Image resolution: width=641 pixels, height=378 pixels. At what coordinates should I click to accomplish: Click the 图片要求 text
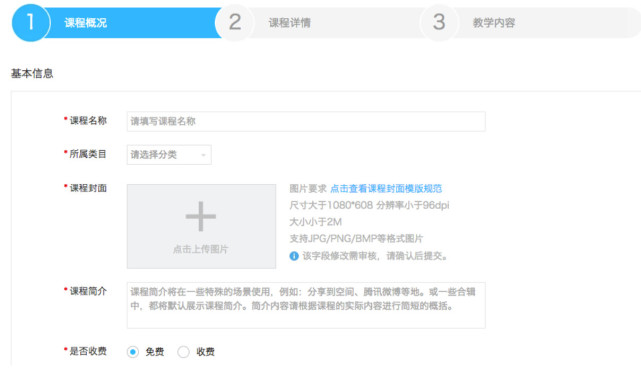[x=308, y=188]
